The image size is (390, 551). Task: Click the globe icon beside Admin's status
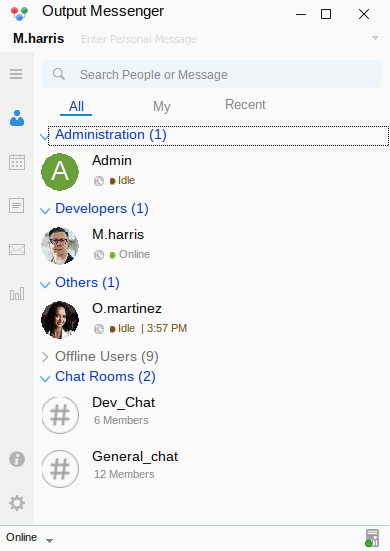coord(99,181)
